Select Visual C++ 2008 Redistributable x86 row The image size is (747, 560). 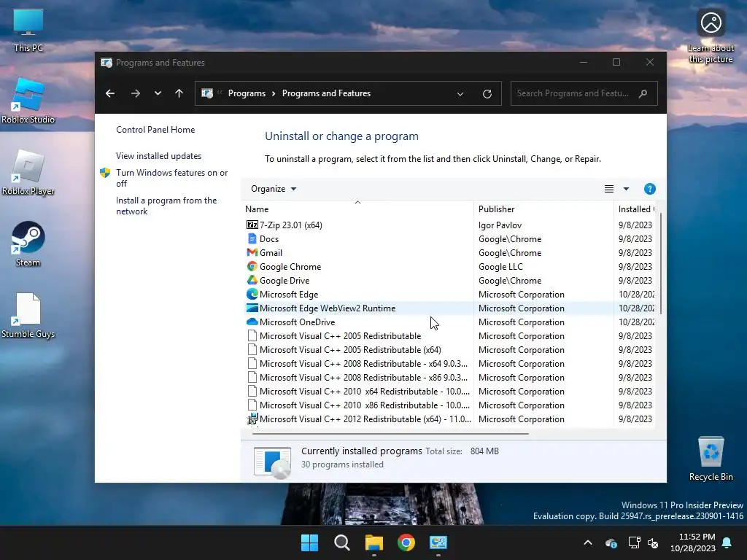pos(449,377)
